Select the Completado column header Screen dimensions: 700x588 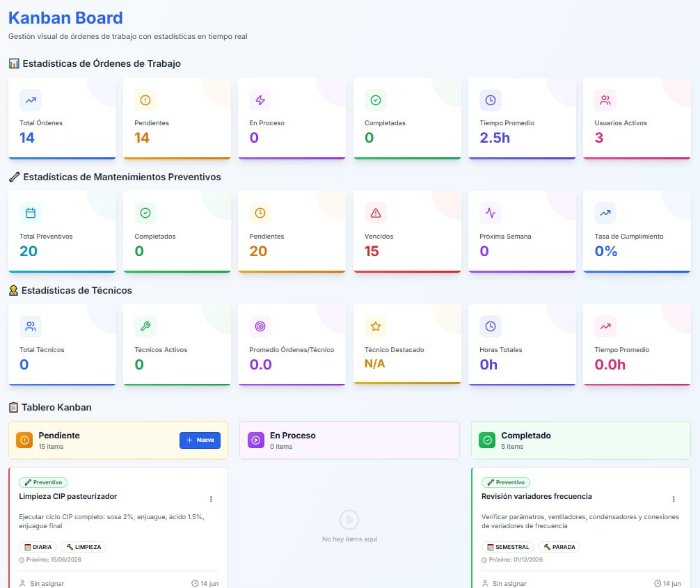tap(581, 440)
